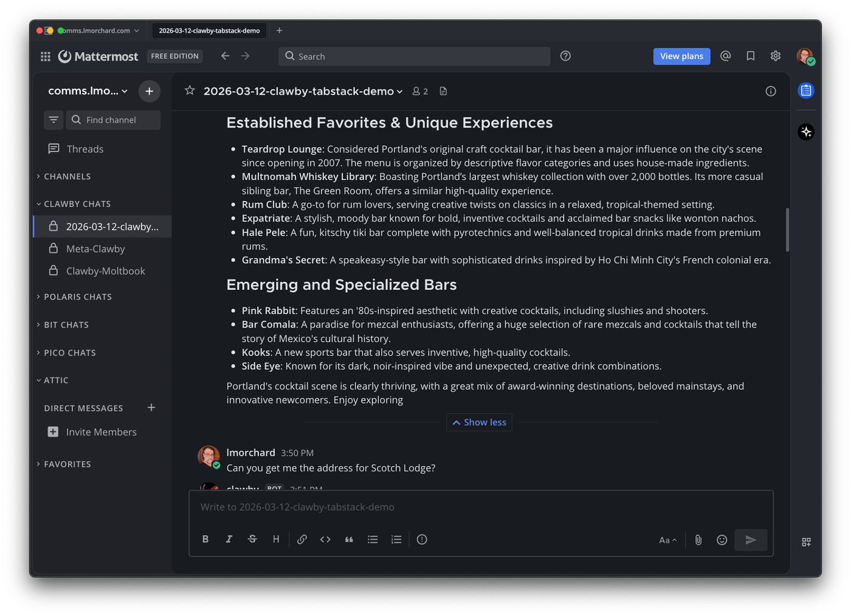
Task: Open Threads in the sidebar
Action: [x=84, y=149]
